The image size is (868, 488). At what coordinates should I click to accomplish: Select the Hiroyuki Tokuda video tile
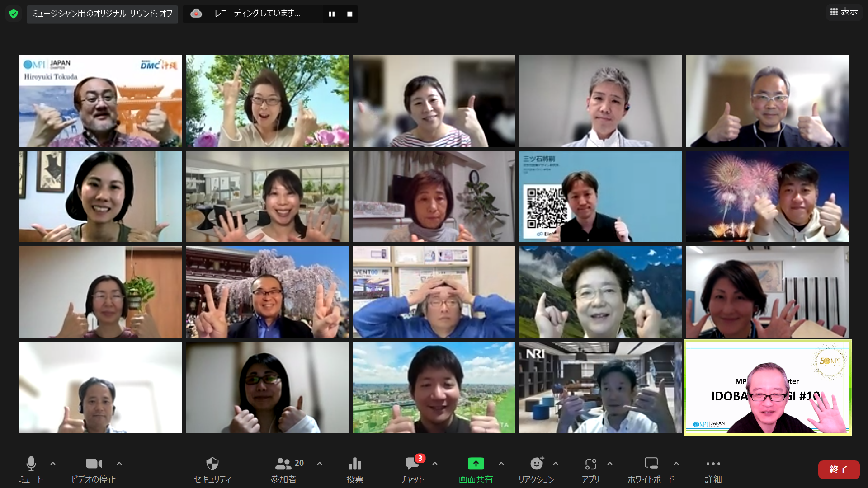click(x=100, y=101)
